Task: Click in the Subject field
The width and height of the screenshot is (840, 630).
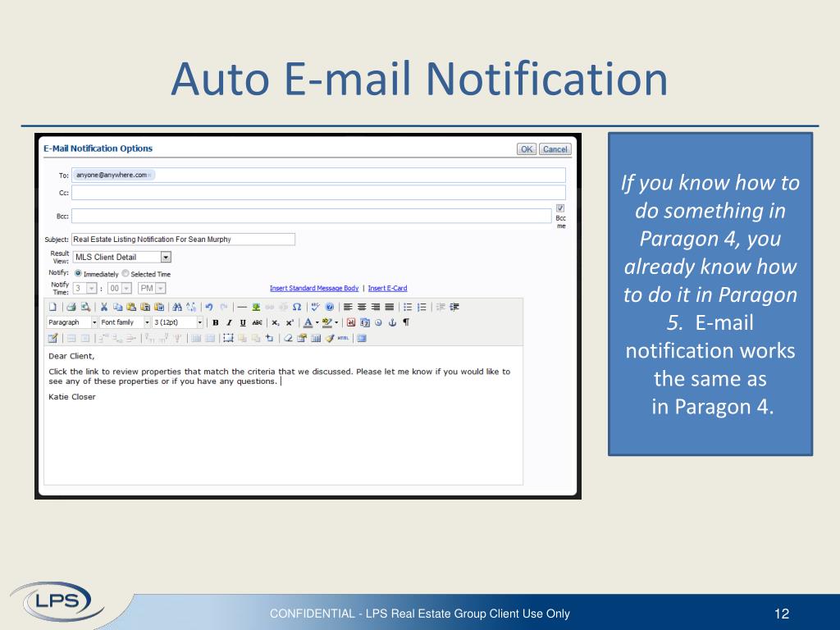Action: click(x=183, y=240)
